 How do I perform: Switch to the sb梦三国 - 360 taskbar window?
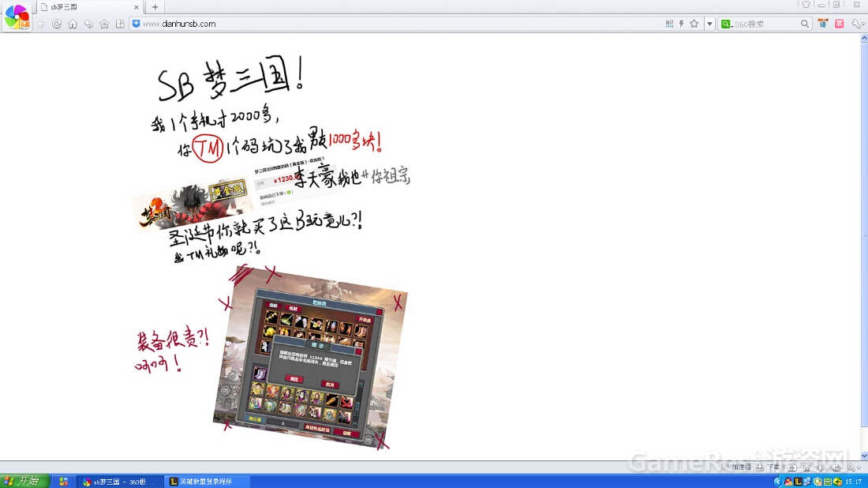point(120,482)
